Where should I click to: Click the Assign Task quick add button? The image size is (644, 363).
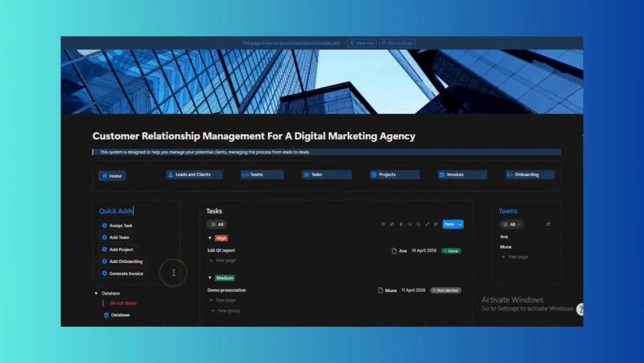[x=117, y=225]
